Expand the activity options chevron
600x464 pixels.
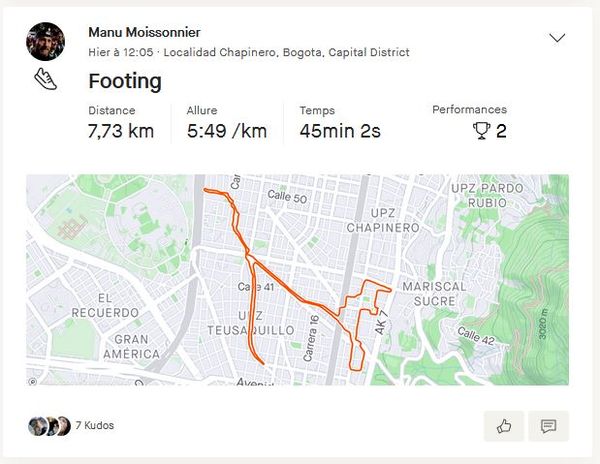click(x=557, y=38)
